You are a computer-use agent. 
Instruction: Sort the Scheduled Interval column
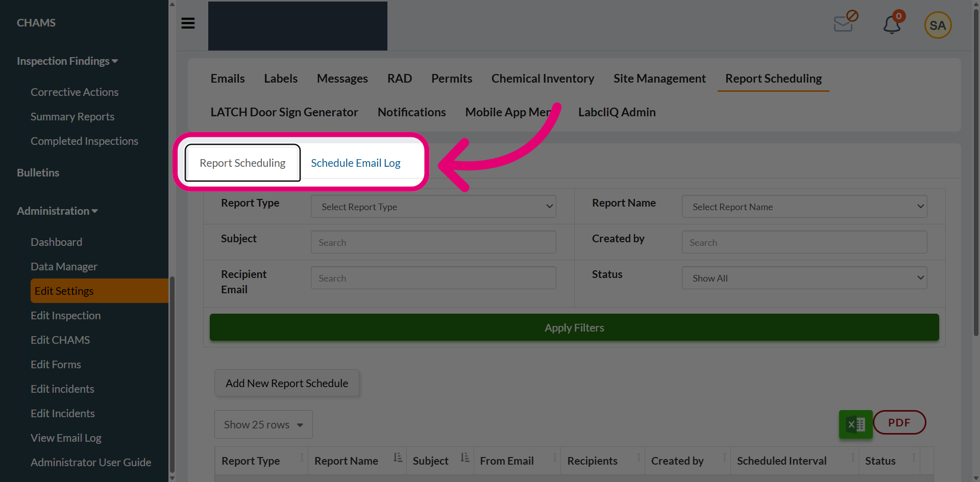point(794,461)
